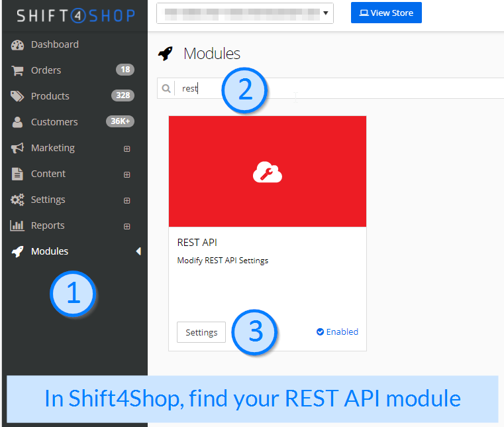Click the Settings gears icon in sidebar
The height and width of the screenshot is (427, 504).
coord(17,200)
